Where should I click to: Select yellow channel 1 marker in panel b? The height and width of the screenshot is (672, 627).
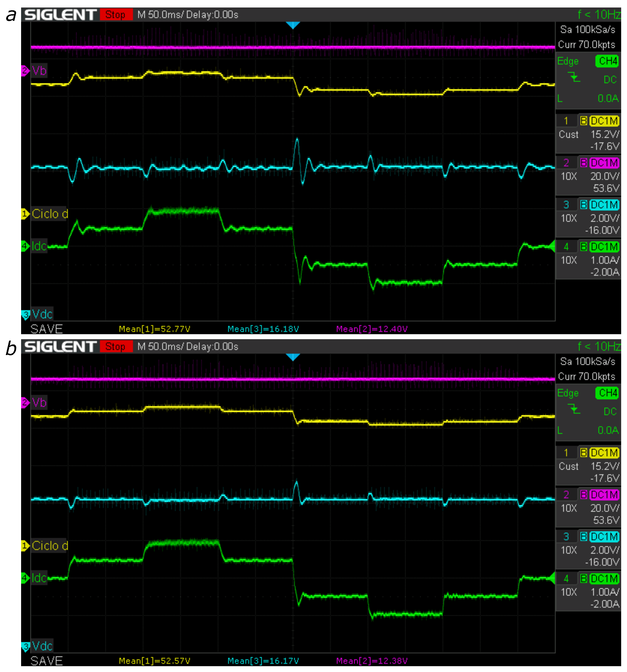(25, 546)
